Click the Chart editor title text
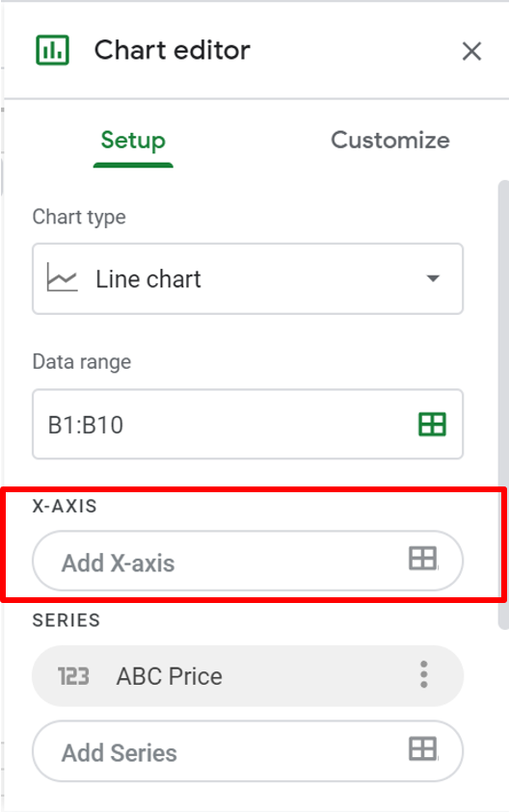Screen dimensions: 509x812 click(x=173, y=50)
